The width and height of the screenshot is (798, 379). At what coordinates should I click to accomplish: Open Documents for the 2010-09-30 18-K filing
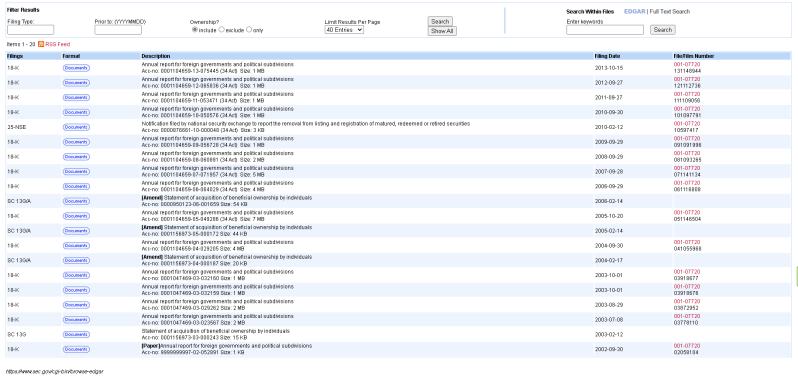tap(76, 112)
